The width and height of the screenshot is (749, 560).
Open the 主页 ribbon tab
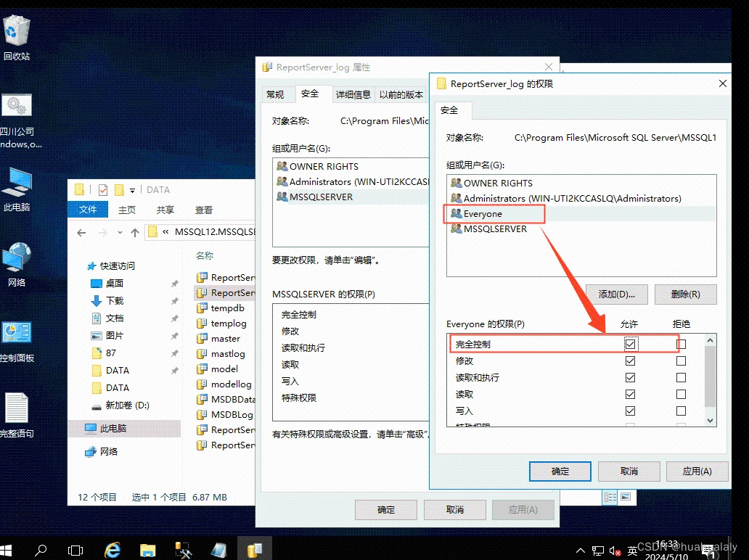click(127, 210)
